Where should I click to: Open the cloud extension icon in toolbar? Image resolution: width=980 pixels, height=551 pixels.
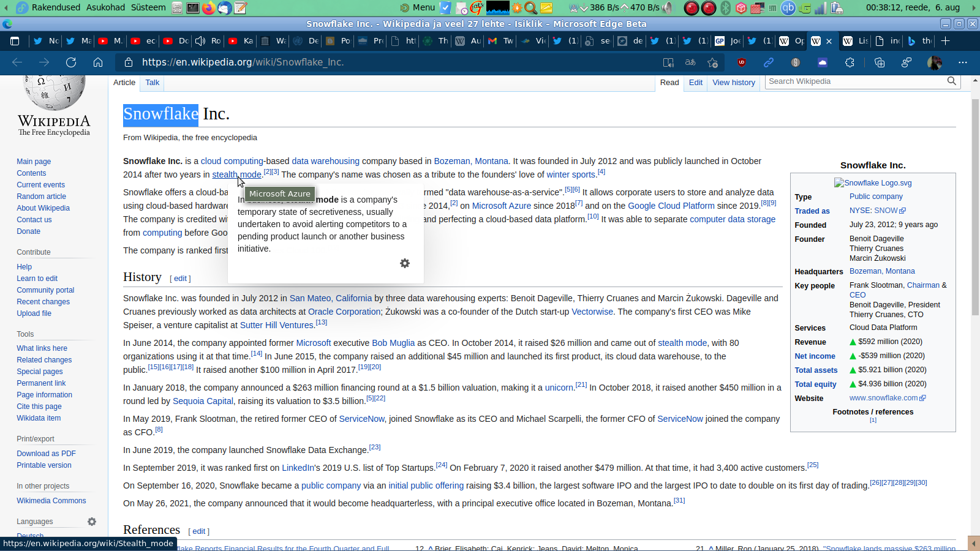[x=823, y=62]
